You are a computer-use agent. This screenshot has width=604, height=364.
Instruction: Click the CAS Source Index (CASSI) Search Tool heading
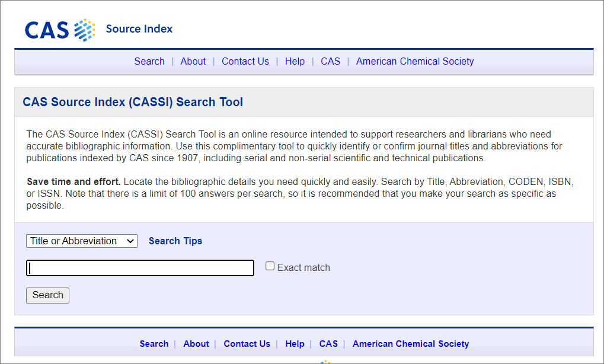point(133,102)
